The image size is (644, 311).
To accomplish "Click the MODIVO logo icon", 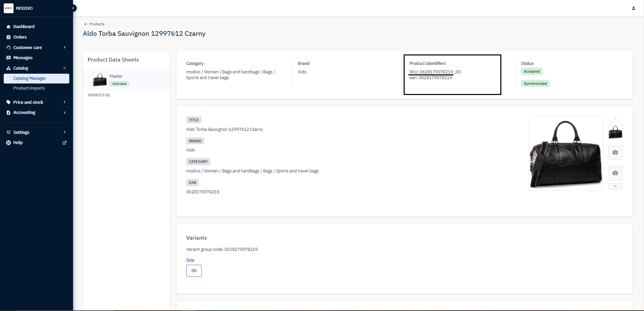I will pos(8,8).
